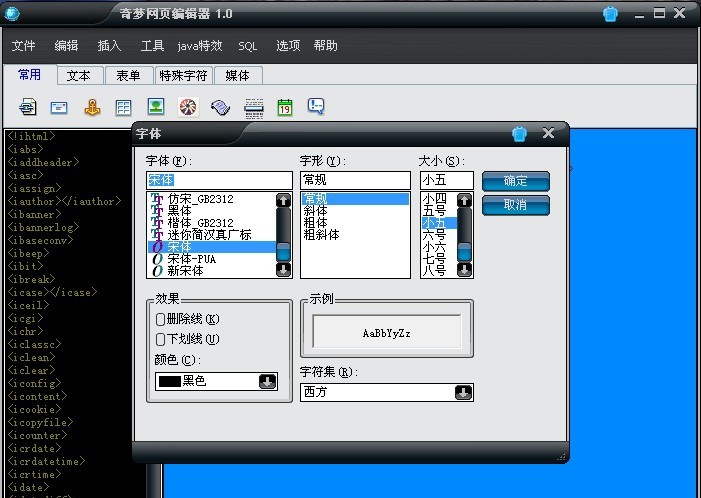Open the 字符集 character set dropdown
Image resolution: width=701 pixels, height=498 pixels.
(x=464, y=392)
